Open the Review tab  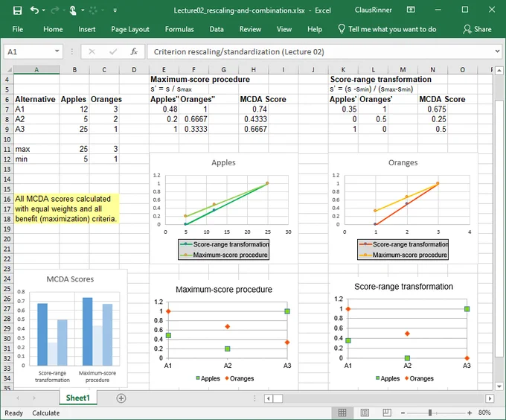click(x=250, y=29)
